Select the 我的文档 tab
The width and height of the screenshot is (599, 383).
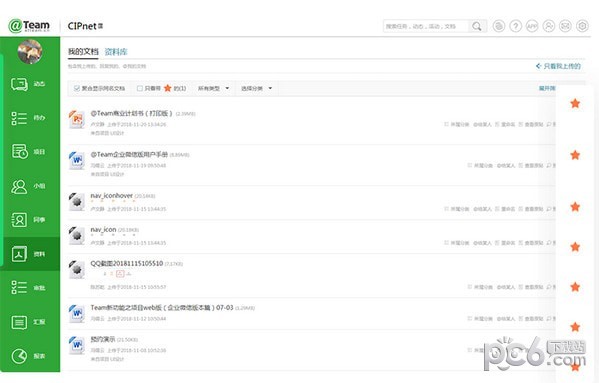pos(83,52)
